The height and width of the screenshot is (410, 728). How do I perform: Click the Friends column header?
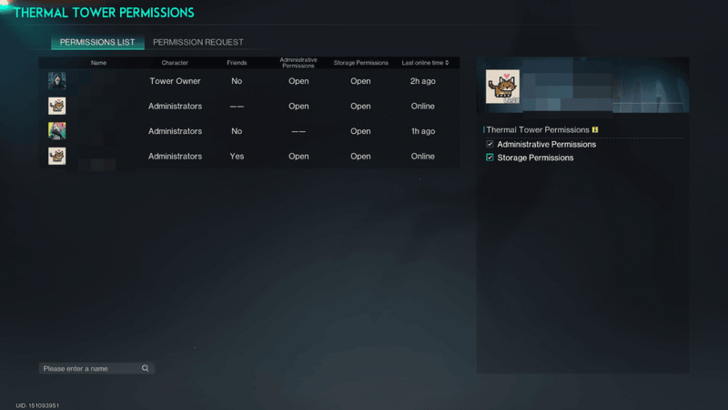(236, 63)
